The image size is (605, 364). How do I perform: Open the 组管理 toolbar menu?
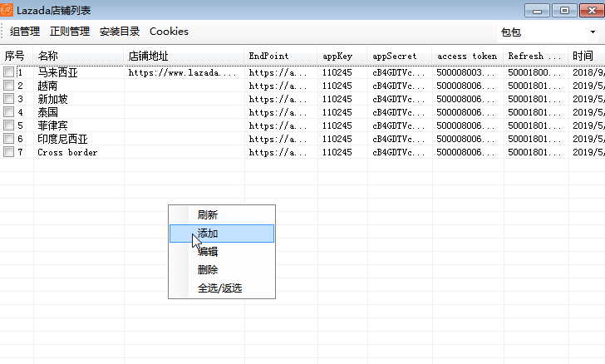(x=25, y=32)
